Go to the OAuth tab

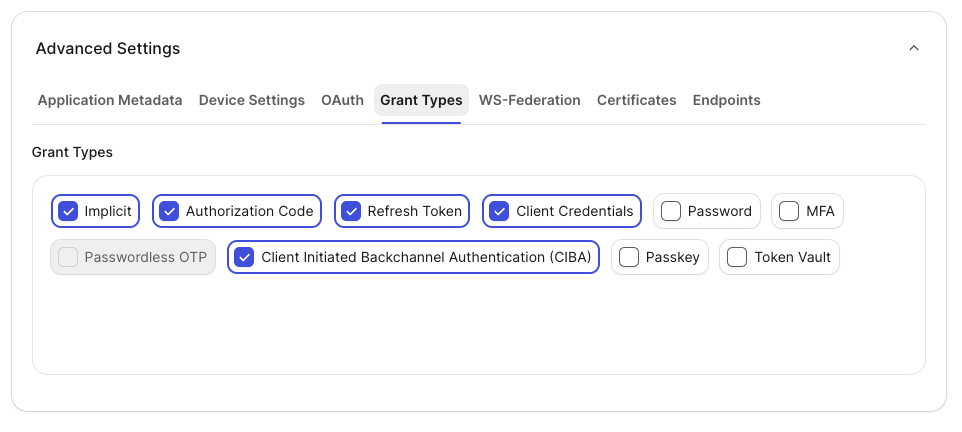coord(342,100)
